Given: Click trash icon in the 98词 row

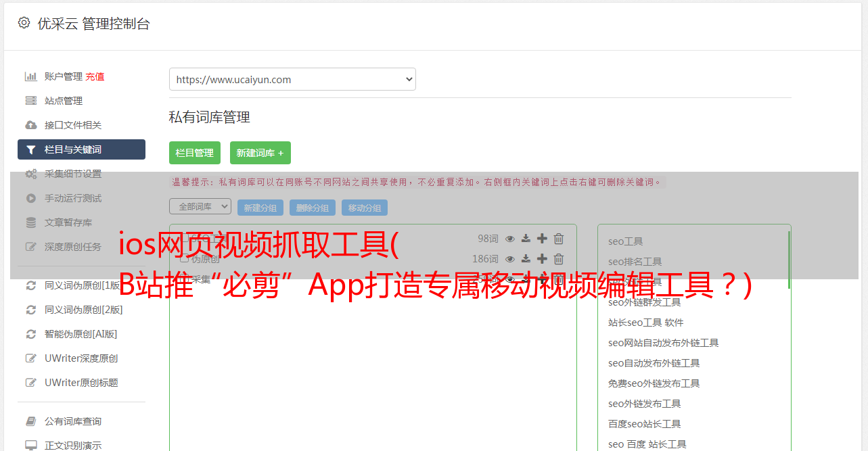Looking at the screenshot, I should 559,239.
